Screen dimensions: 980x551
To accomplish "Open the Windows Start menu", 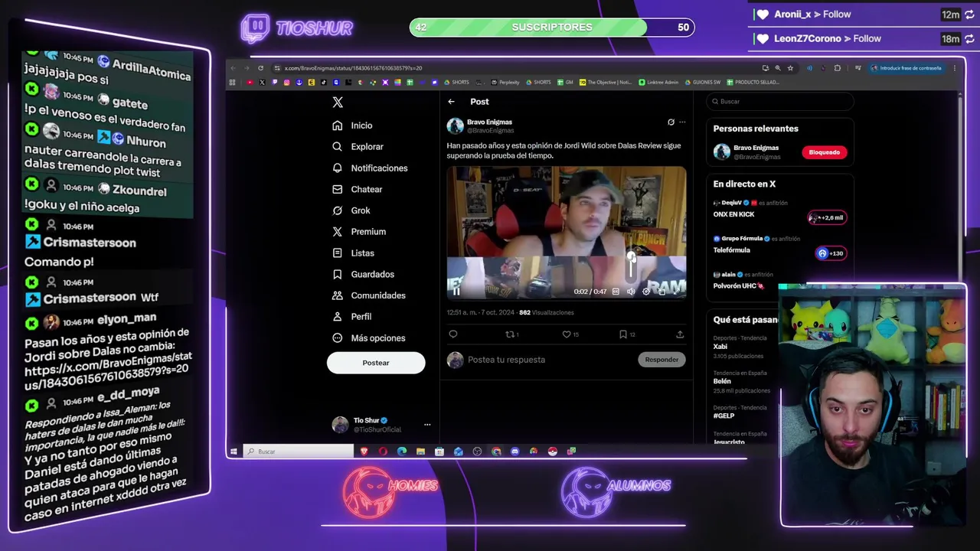I will (234, 452).
